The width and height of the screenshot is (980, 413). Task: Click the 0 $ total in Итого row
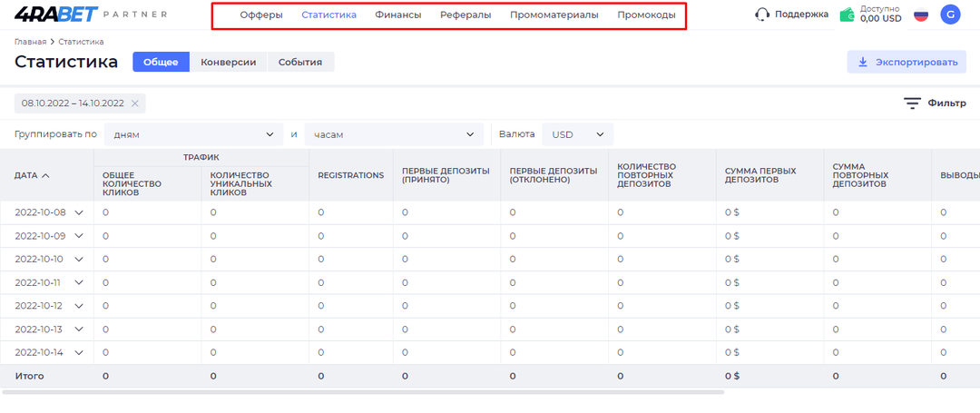point(732,376)
